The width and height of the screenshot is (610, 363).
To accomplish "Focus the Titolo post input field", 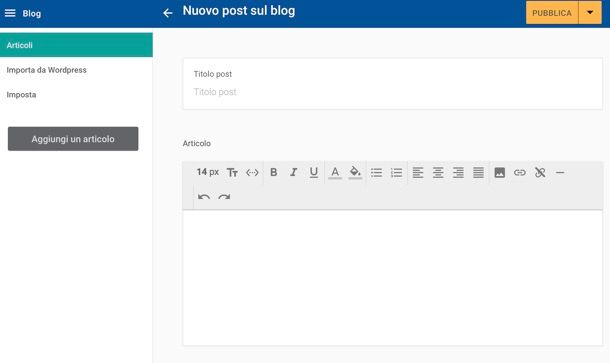I will pos(393,92).
